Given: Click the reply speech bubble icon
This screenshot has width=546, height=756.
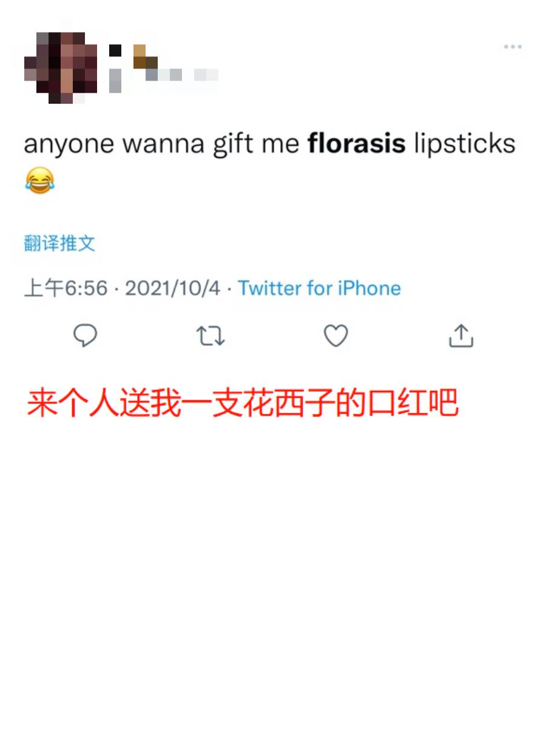Looking at the screenshot, I should click(86, 335).
